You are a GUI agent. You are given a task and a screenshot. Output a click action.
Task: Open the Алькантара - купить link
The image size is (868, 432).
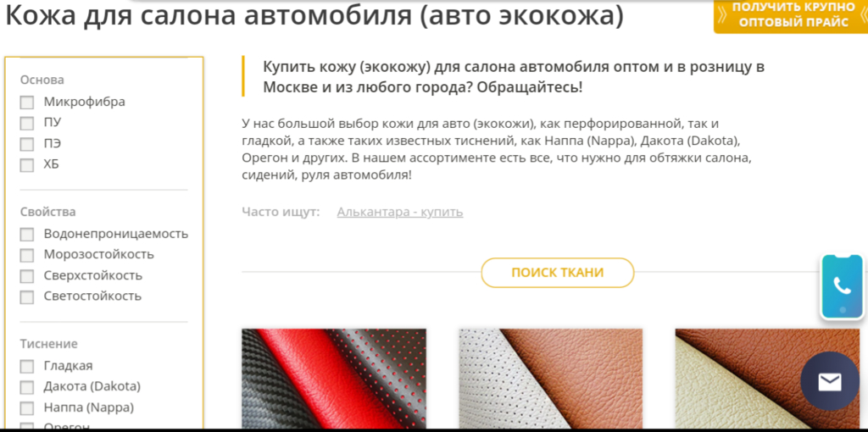point(400,212)
